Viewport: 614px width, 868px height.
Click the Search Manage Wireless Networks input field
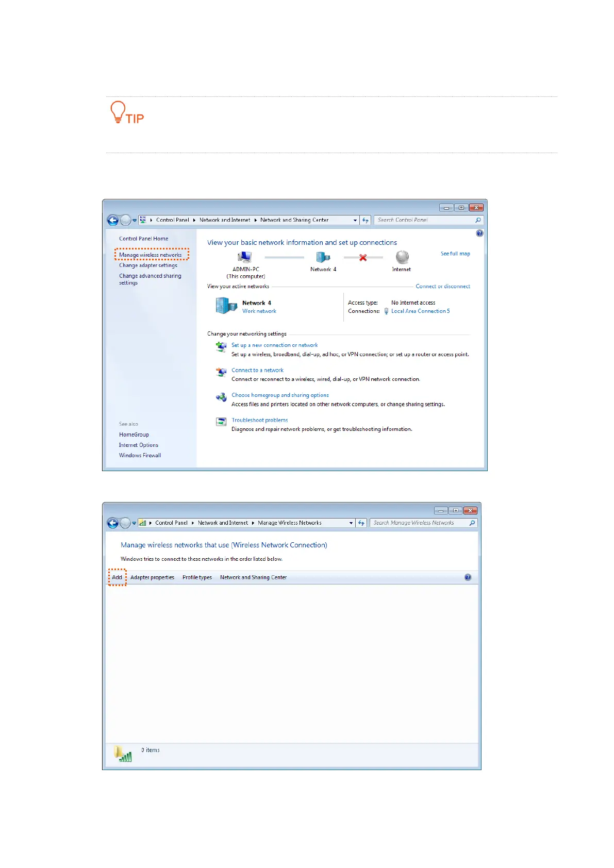click(x=424, y=523)
